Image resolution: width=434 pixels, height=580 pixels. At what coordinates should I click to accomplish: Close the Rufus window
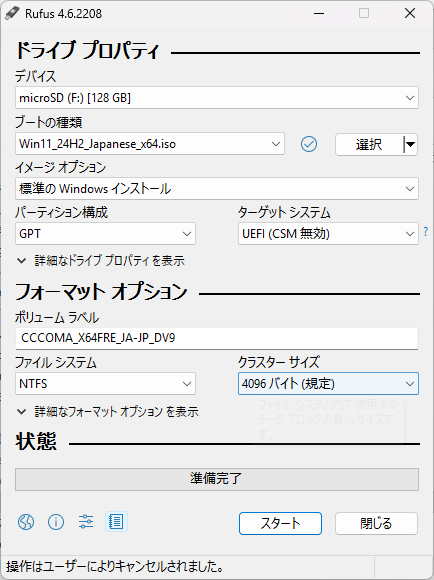[410, 14]
